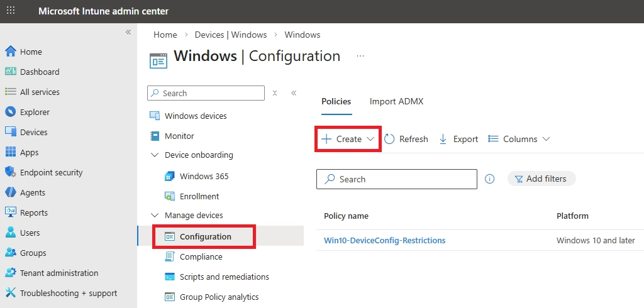
Task: Collapse the blade menu double chevron
Action: click(294, 93)
